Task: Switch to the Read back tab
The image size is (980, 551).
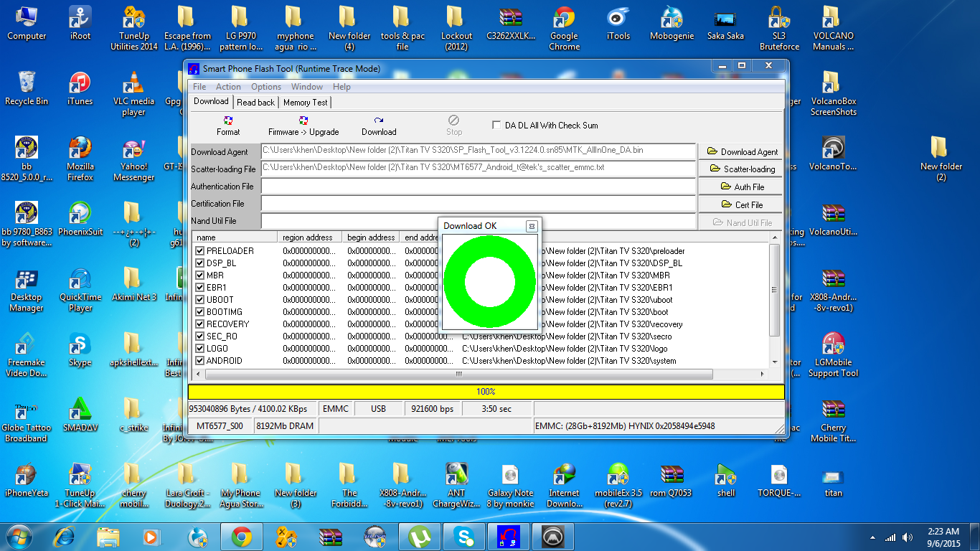Action: (255, 103)
